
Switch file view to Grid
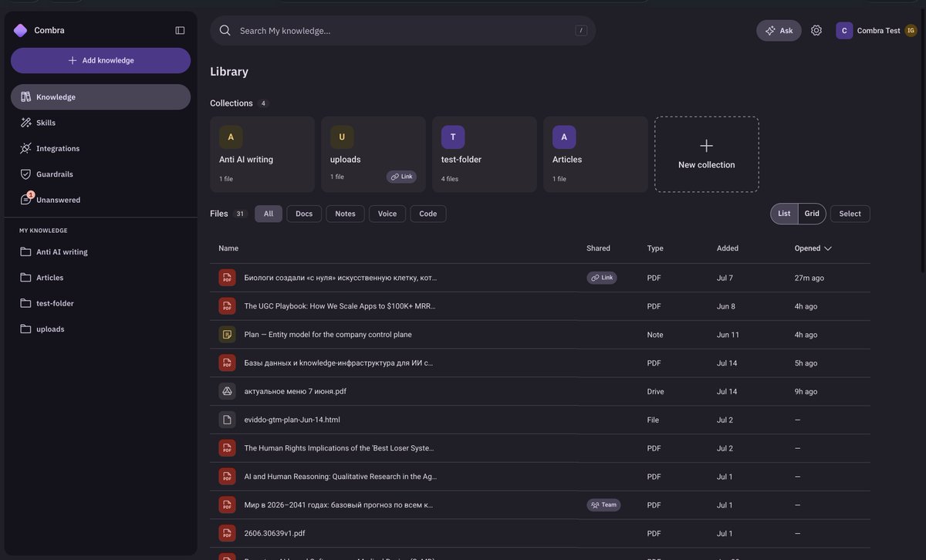click(812, 214)
